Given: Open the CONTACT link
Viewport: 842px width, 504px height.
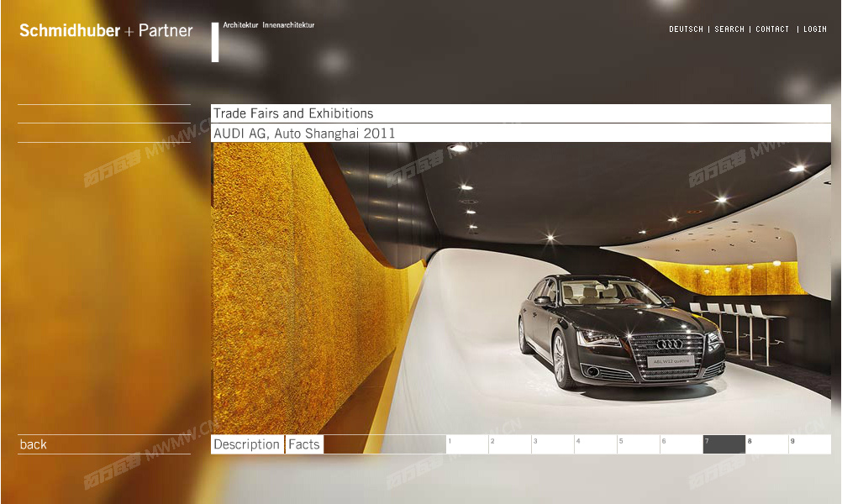Looking at the screenshot, I should click(x=772, y=29).
